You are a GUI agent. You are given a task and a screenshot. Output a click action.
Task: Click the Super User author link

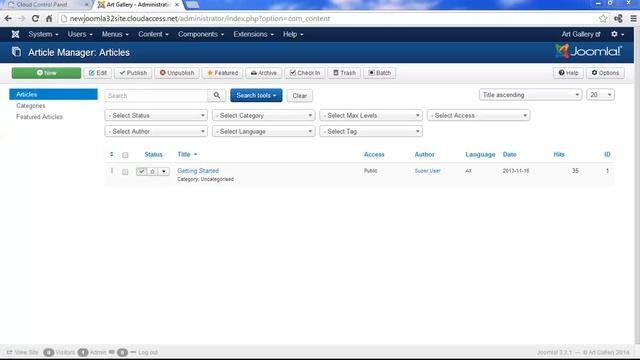(427, 171)
